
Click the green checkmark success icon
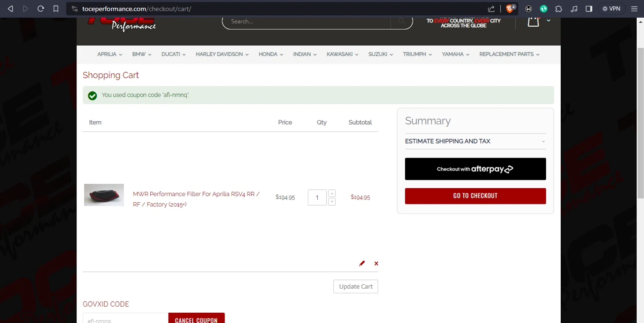[x=92, y=95]
